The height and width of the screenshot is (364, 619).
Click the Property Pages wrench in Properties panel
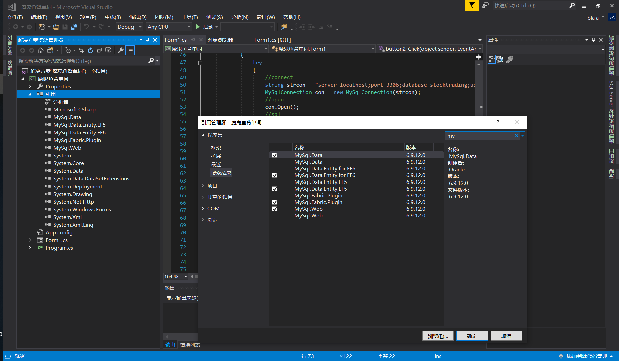510,59
